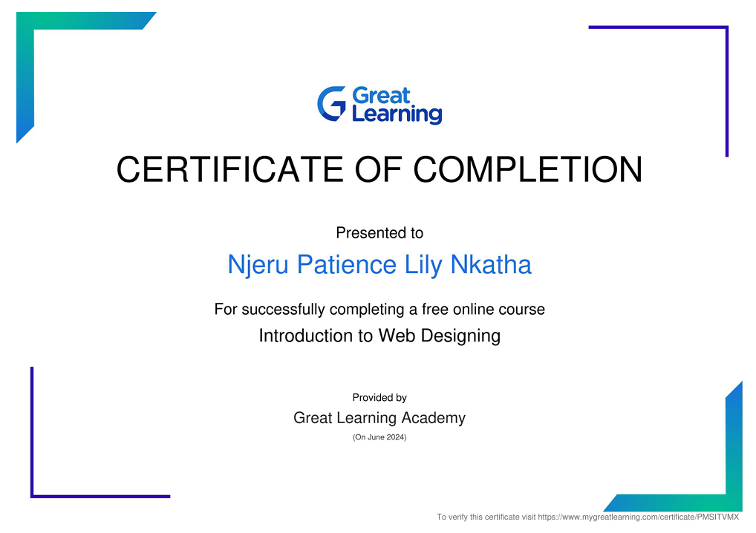This screenshot has width=756, height=533.
Task: Select the name 'Njeru Patience Lily Nkatha'
Action: (379, 265)
